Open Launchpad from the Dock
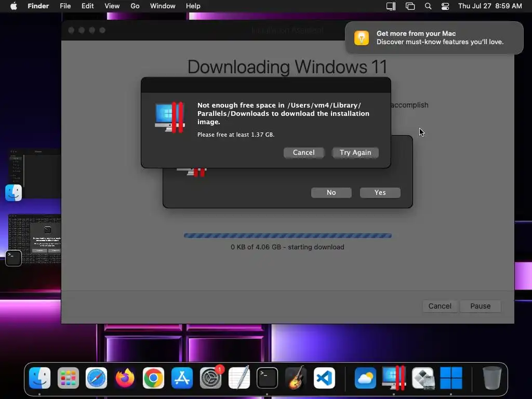The image size is (532, 399). [68, 378]
